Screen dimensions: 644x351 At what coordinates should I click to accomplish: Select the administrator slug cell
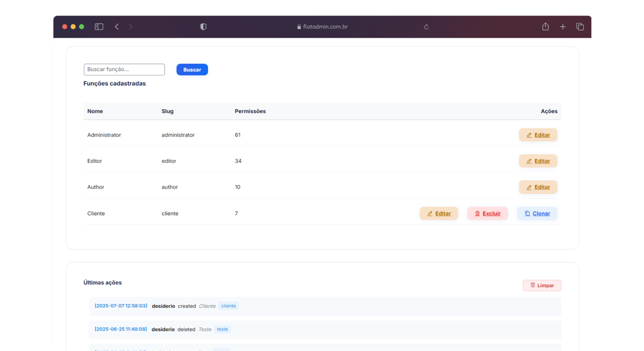tap(178, 135)
